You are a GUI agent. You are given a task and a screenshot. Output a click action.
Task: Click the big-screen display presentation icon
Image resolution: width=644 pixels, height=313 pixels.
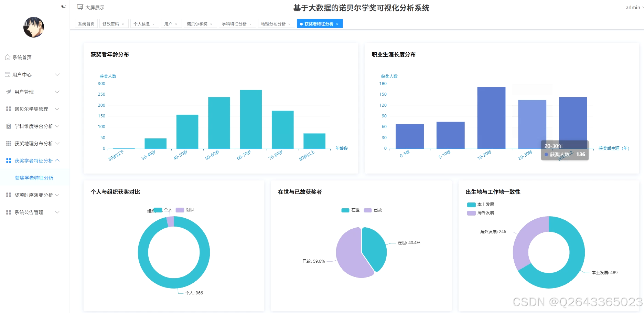pyautogui.click(x=80, y=7)
